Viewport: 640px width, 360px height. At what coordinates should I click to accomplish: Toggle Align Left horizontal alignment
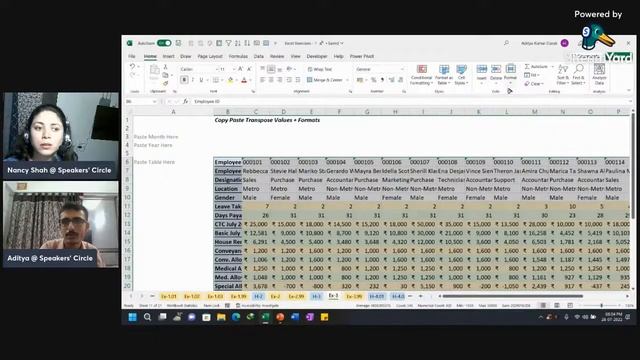point(262,80)
